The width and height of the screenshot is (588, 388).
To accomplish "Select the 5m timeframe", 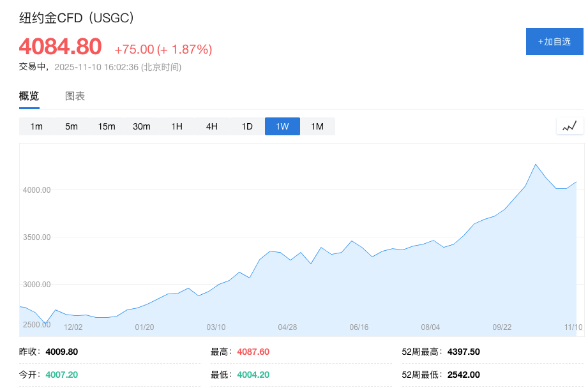I will click(x=72, y=126).
